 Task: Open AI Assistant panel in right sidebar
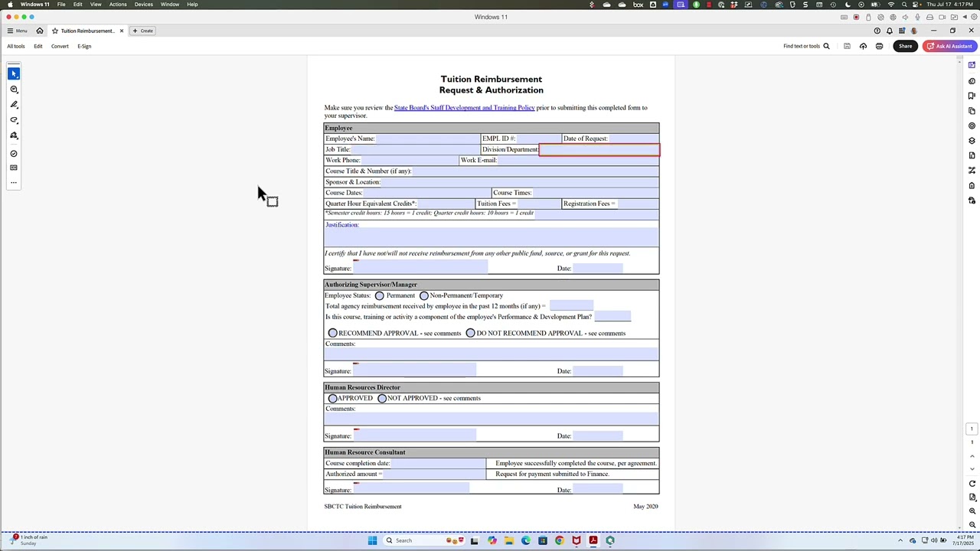pyautogui.click(x=972, y=65)
